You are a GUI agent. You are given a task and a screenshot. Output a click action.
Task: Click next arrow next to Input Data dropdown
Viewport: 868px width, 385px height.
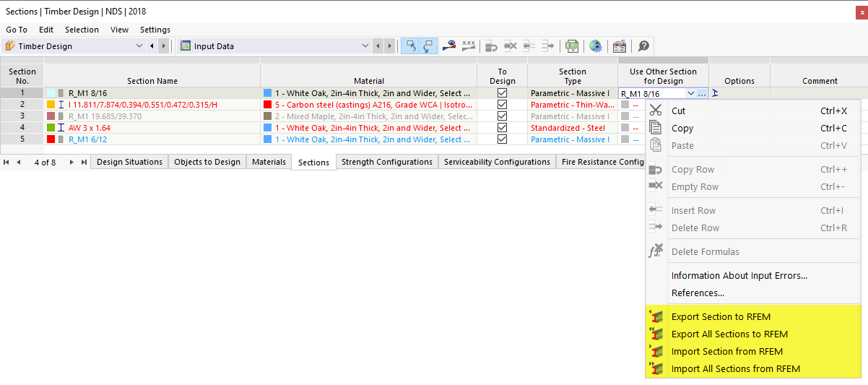[x=390, y=46]
